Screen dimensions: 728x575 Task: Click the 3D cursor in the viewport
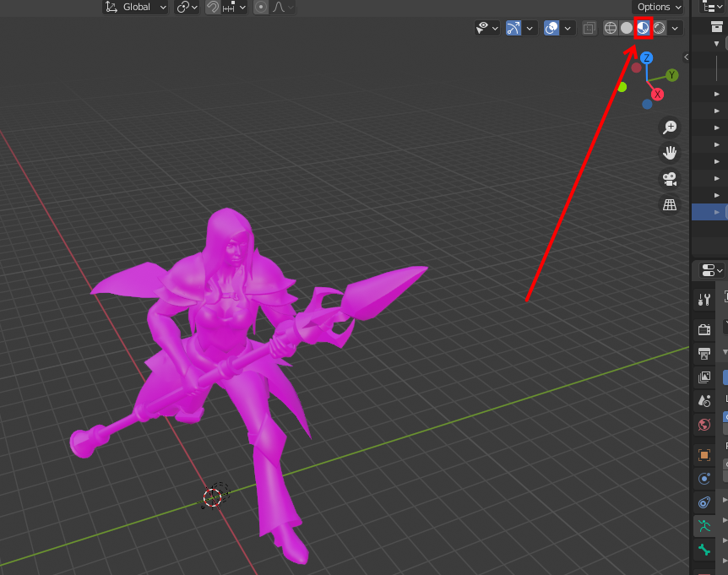[213, 497]
